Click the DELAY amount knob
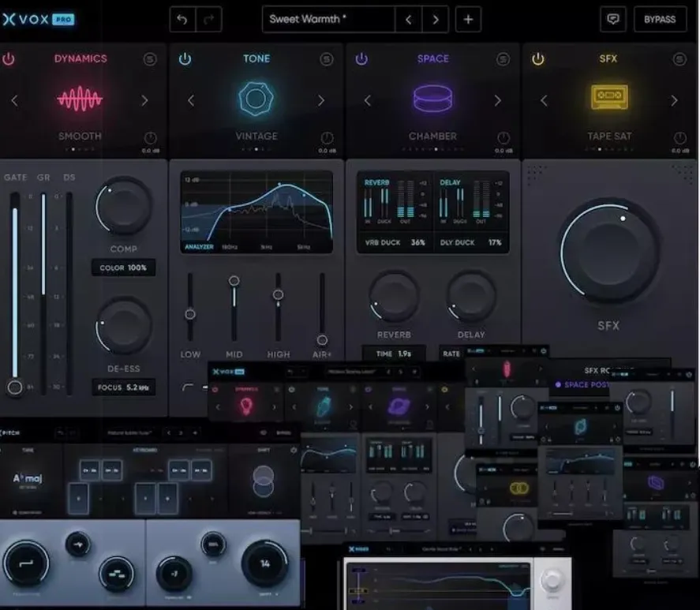The width and height of the screenshot is (700, 610). coord(471,297)
